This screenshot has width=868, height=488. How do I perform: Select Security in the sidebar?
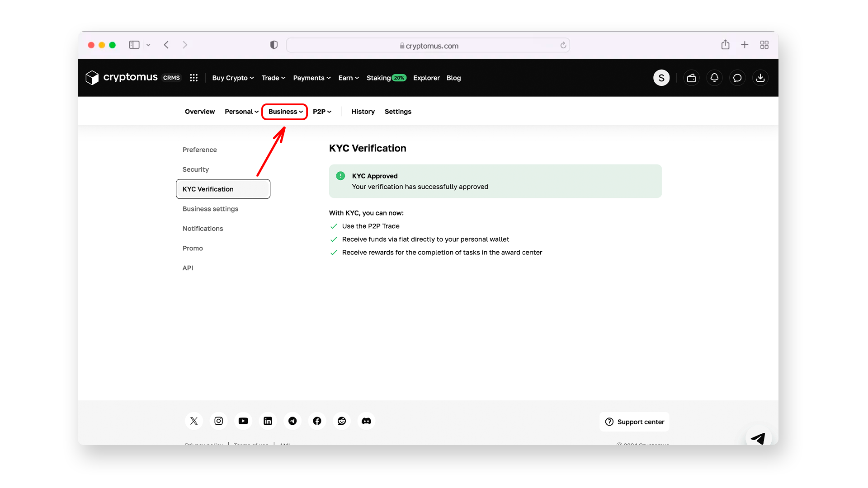[x=195, y=169]
